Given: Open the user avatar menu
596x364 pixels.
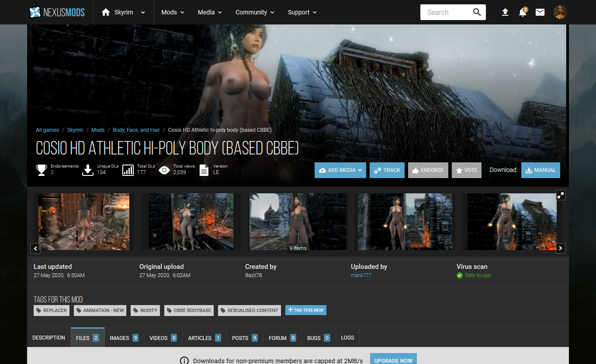Looking at the screenshot, I should pos(560,12).
